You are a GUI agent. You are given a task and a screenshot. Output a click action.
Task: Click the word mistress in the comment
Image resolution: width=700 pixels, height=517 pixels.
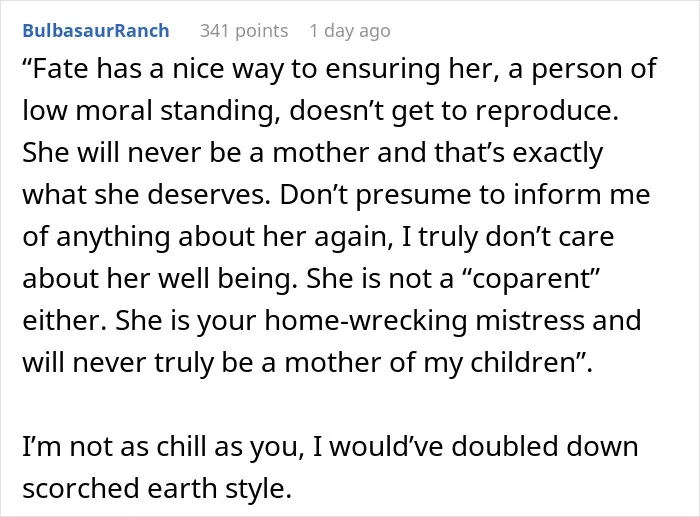[530, 320]
